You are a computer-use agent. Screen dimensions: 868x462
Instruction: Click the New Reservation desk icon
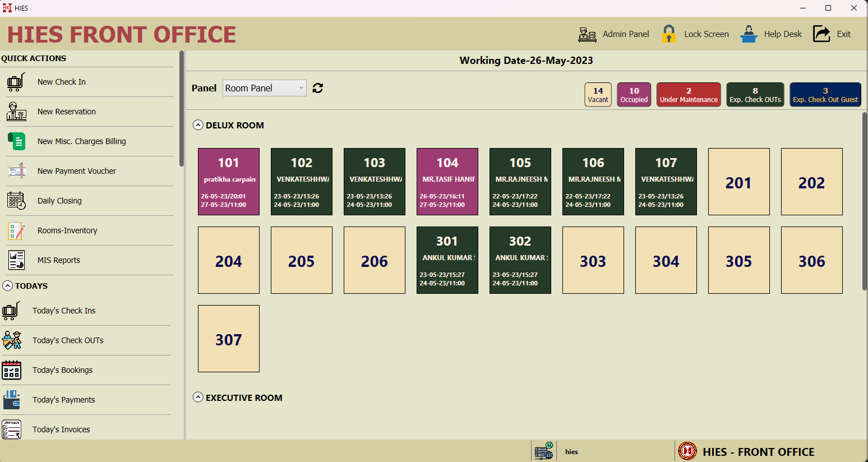coord(16,112)
